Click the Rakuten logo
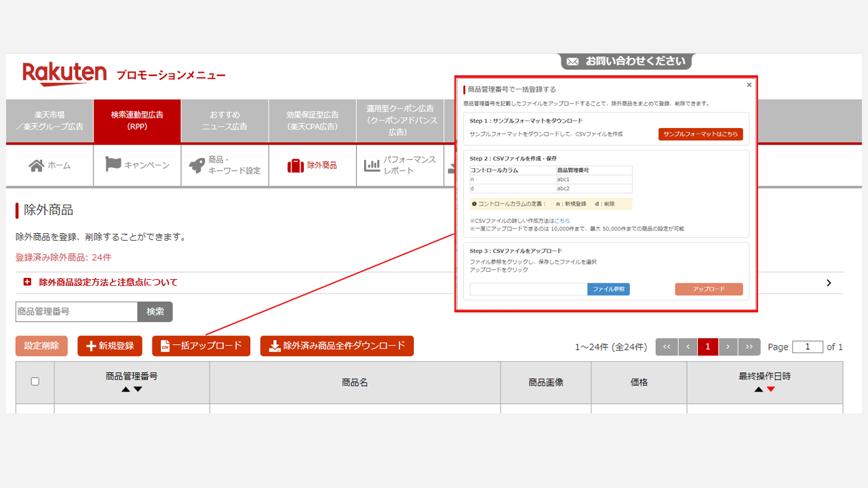Screen dimensions: 868x488 64,74
